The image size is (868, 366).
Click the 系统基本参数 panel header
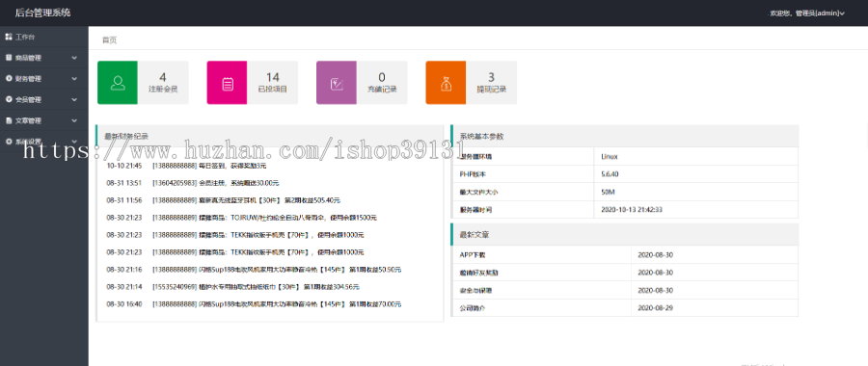(x=625, y=136)
